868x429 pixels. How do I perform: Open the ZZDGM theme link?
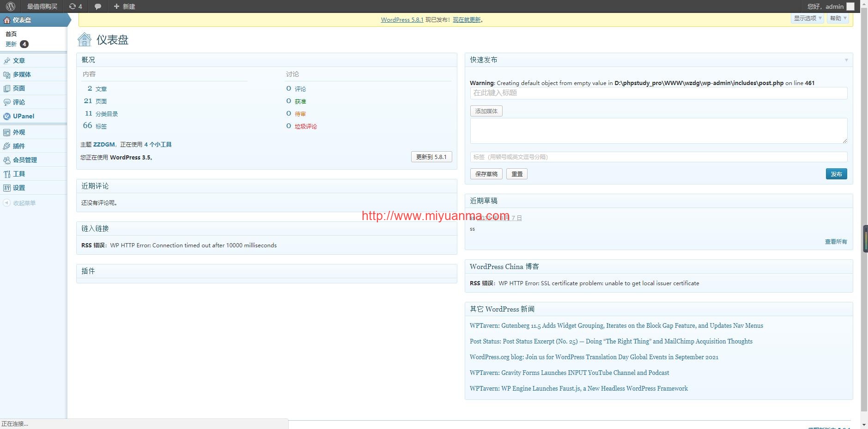[x=104, y=145]
